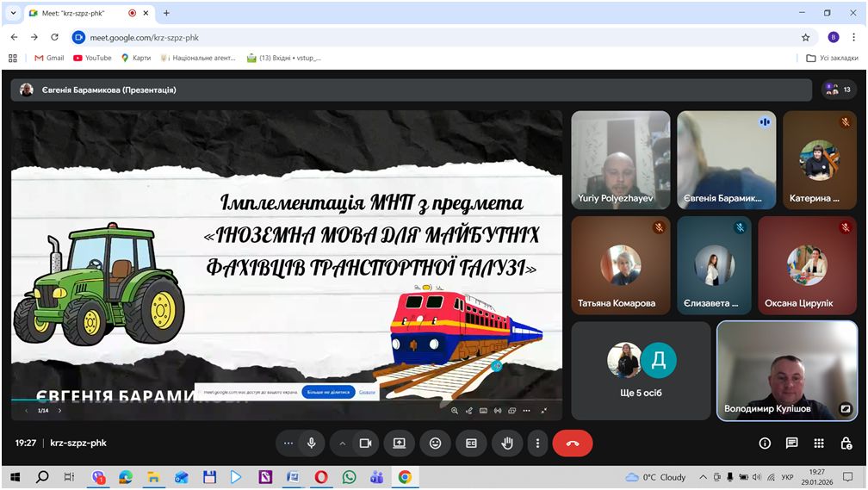
Task: Open microphone audio settings dots
Action: 288,443
